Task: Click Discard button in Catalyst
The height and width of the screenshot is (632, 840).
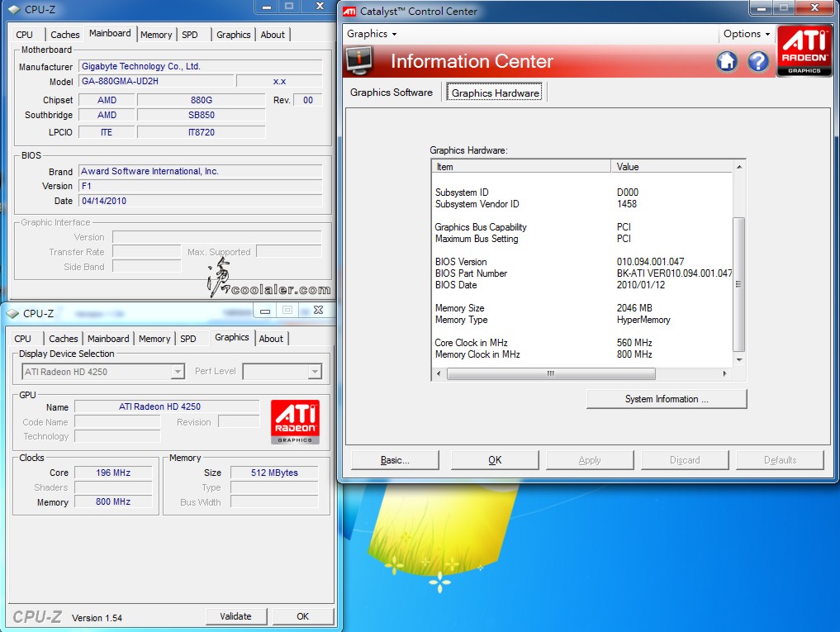Action: (x=685, y=460)
